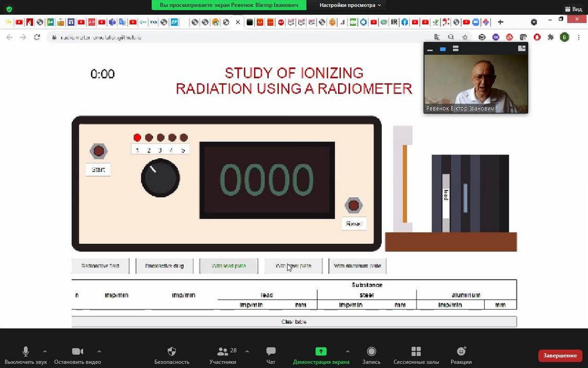Screen dimensions: 588x368
Task: Select mode indicator light number 3
Action: pos(160,138)
